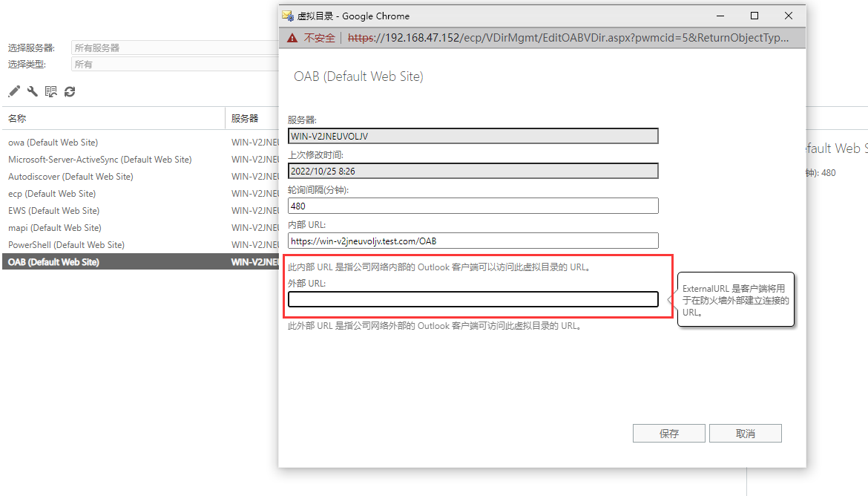Click the 轮询间隔 field showing 480
The image size is (868, 496).
click(x=473, y=206)
